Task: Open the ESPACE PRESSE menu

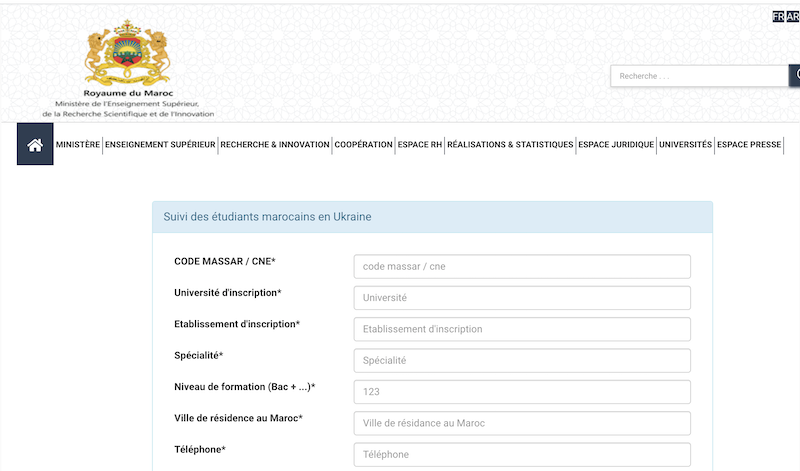Action: 749,145
